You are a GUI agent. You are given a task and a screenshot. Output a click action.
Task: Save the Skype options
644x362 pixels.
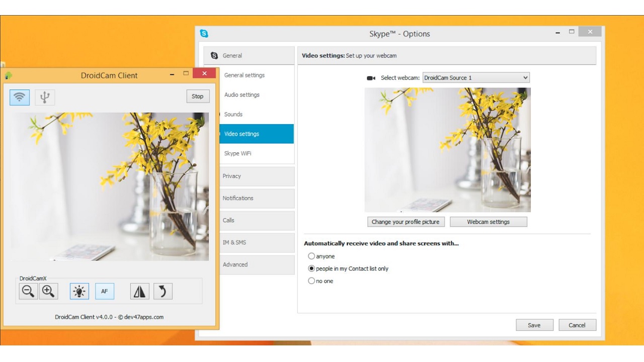click(x=534, y=325)
